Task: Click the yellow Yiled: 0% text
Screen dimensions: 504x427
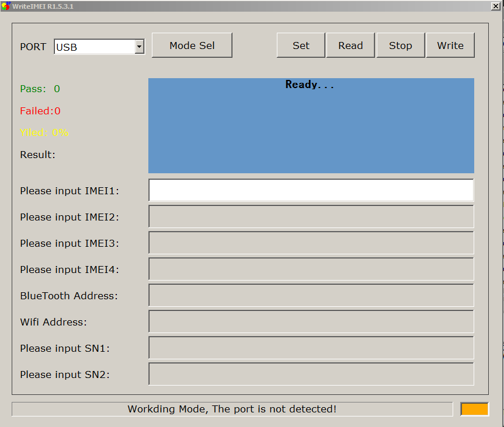Action: (44, 132)
